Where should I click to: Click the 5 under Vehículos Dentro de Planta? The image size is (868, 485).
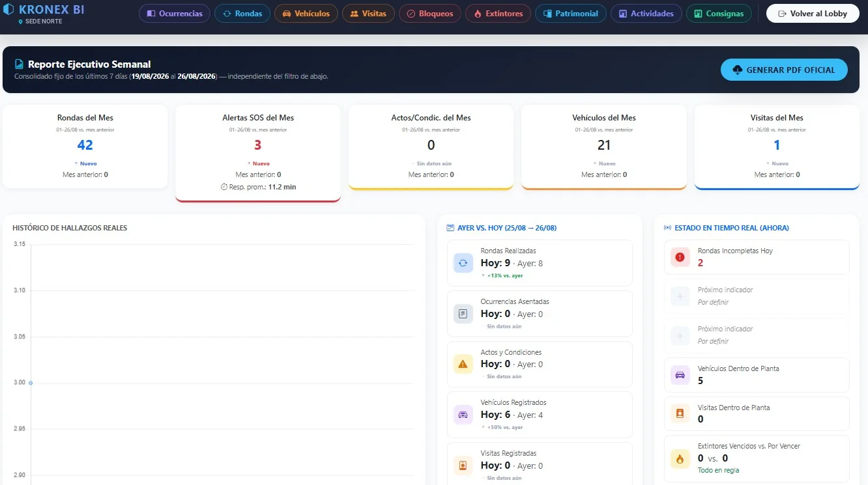(x=701, y=381)
